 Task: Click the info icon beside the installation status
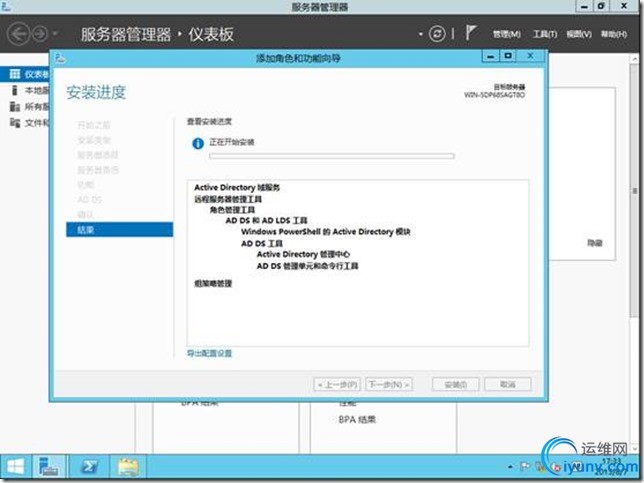point(198,143)
